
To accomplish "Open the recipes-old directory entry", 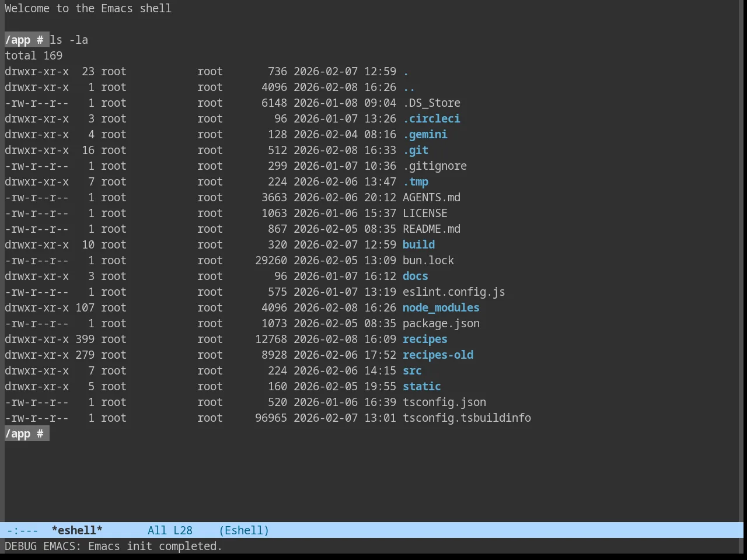I will point(438,355).
